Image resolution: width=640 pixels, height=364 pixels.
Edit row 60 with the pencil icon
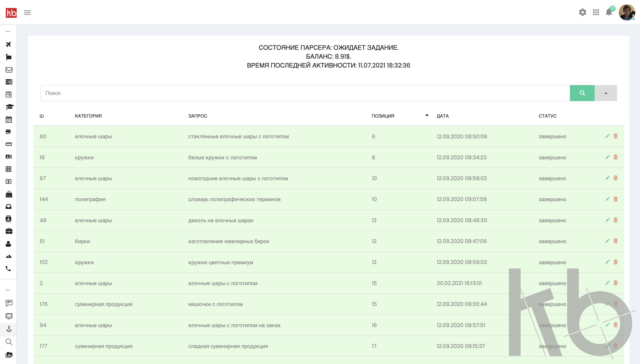point(607,136)
